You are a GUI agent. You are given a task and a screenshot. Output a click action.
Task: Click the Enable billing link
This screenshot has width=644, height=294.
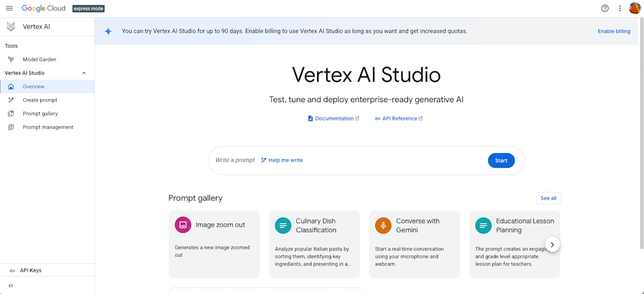614,31
